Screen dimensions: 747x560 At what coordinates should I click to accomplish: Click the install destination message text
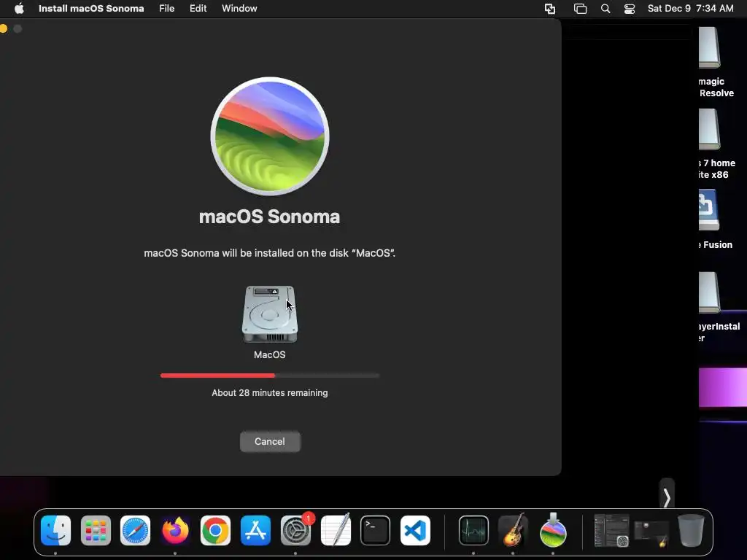270,253
